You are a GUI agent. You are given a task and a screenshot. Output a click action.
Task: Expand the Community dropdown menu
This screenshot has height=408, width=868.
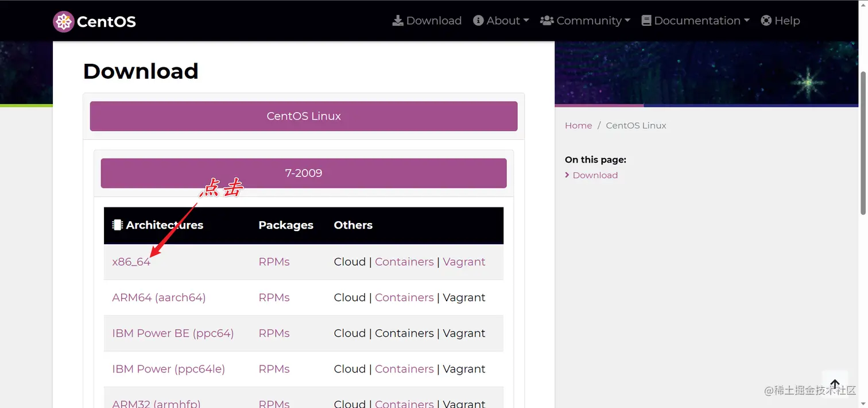pos(585,21)
